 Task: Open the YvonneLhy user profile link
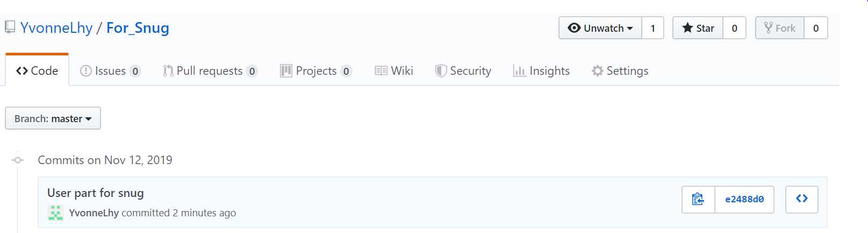(56, 27)
